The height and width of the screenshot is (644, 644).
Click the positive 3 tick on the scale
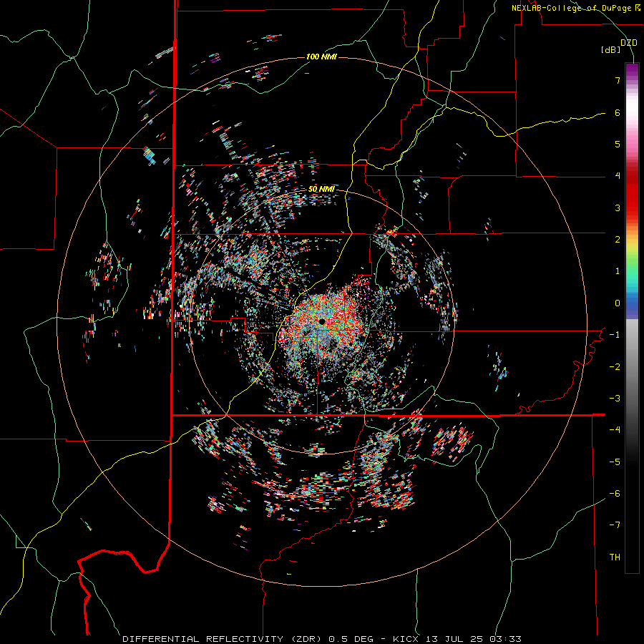click(618, 208)
